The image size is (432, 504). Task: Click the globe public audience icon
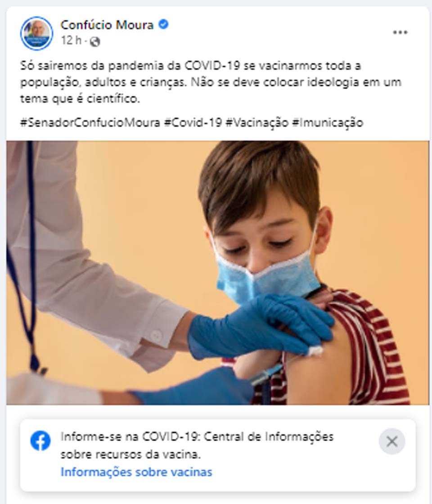(95, 41)
